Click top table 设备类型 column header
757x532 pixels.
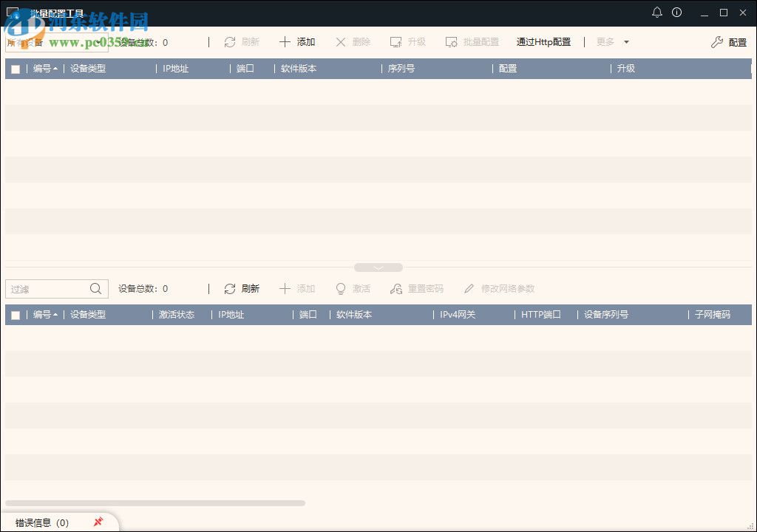tap(88, 69)
